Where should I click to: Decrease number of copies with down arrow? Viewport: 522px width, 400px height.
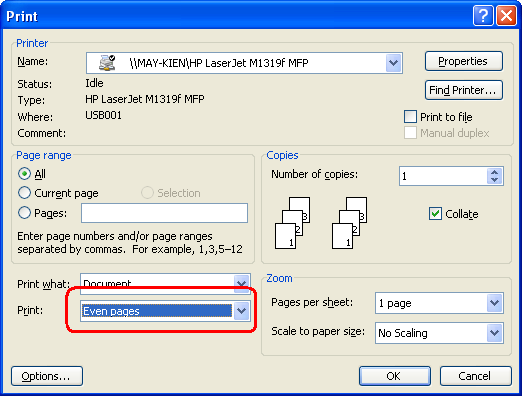coord(494,180)
